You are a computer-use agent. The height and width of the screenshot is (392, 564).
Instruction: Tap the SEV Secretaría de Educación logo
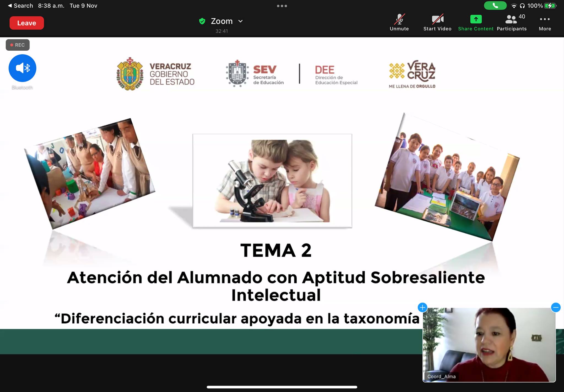[255, 74]
